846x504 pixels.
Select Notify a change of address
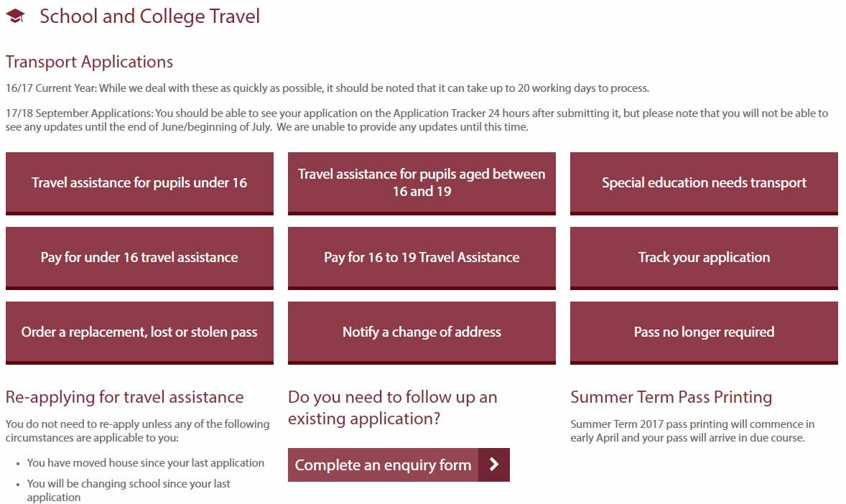422,333
